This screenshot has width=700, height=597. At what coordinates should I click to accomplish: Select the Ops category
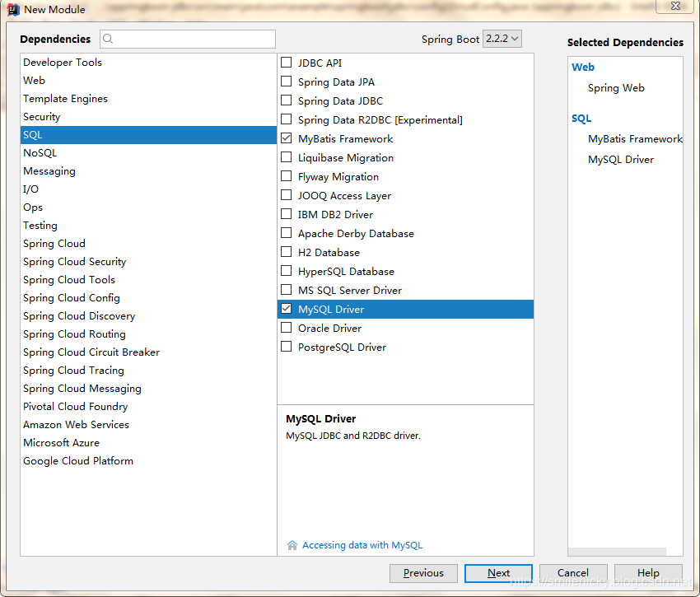(x=148, y=208)
